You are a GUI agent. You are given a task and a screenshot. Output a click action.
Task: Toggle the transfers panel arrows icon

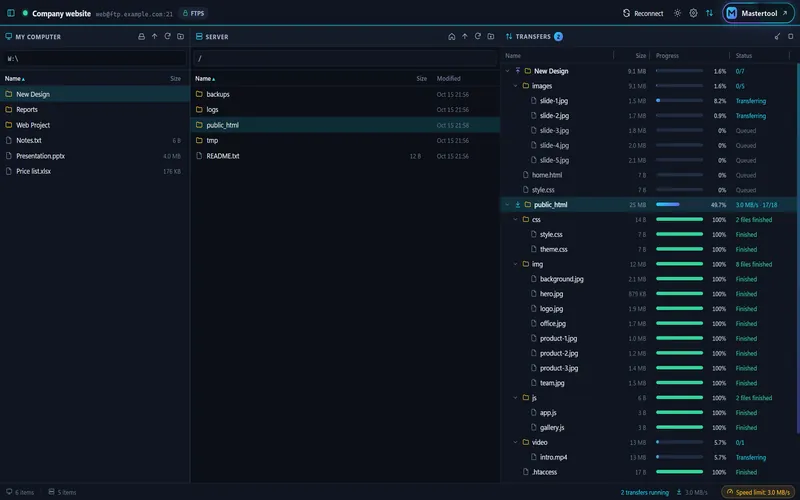[x=709, y=13]
